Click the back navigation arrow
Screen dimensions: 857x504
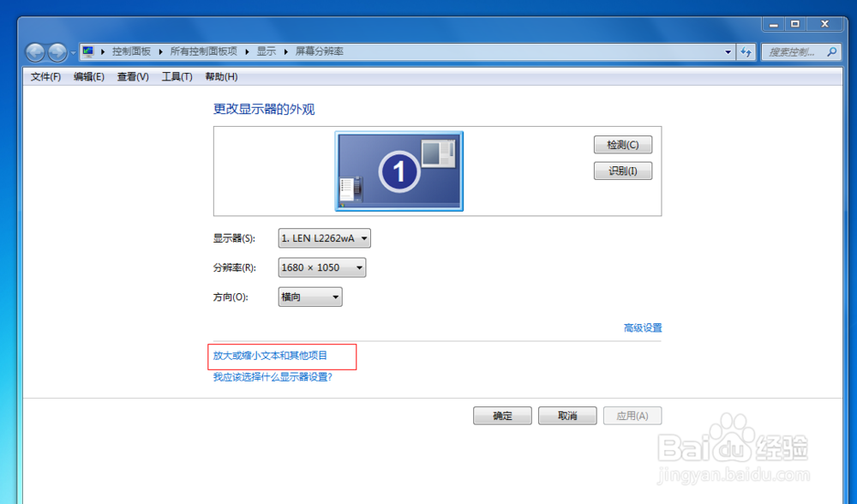[34, 52]
